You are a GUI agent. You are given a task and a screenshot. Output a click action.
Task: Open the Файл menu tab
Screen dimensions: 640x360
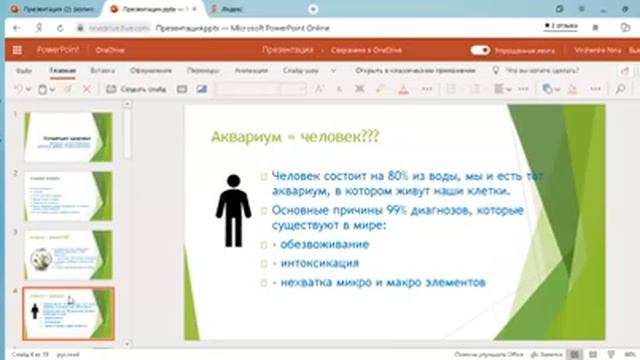pyautogui.click(x=24, y=71)
